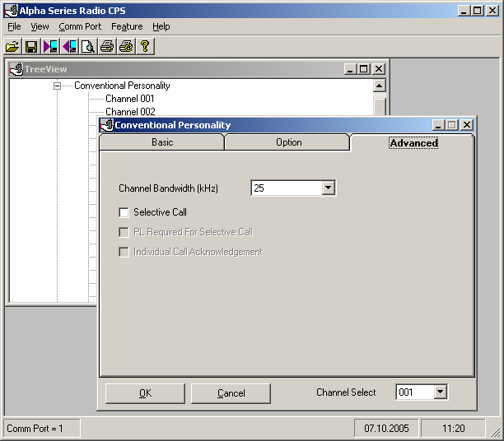The image size is (504, 441).
Task: Click the yellow Help question mark icon
Action: click(x=145, y=47)
